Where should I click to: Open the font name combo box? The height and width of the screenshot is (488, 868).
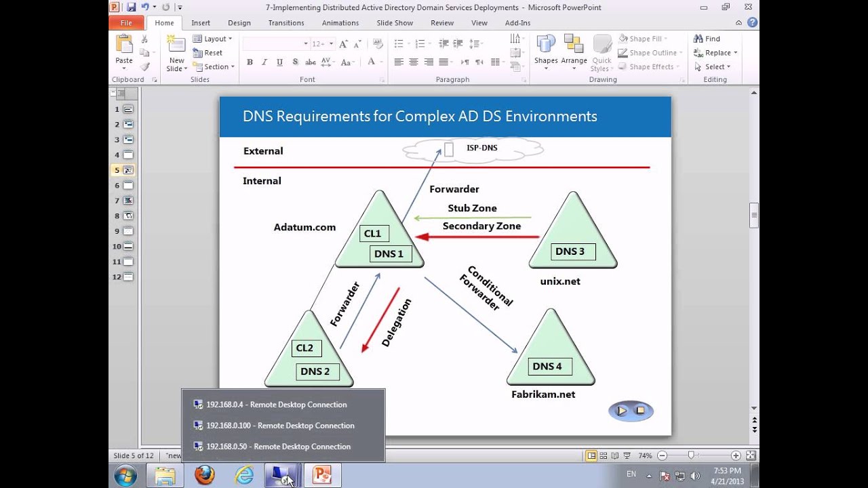click(275, 43)
